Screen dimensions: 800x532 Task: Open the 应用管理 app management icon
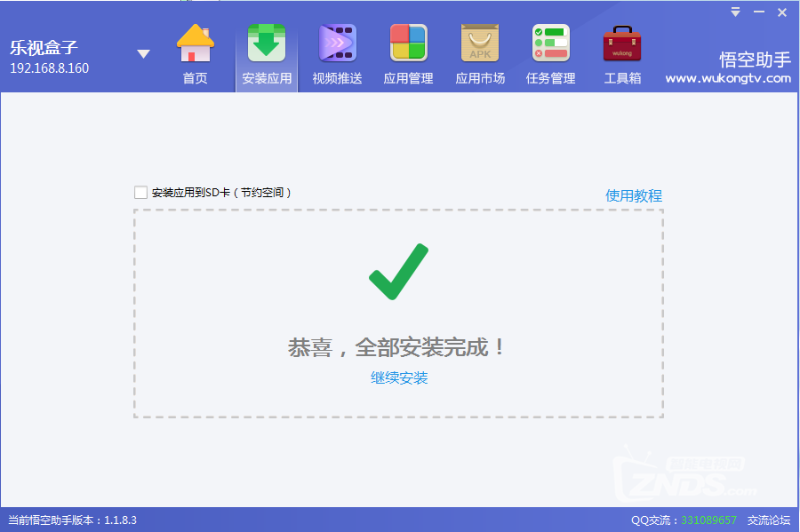pyautogui.click(x=409, y=44)
